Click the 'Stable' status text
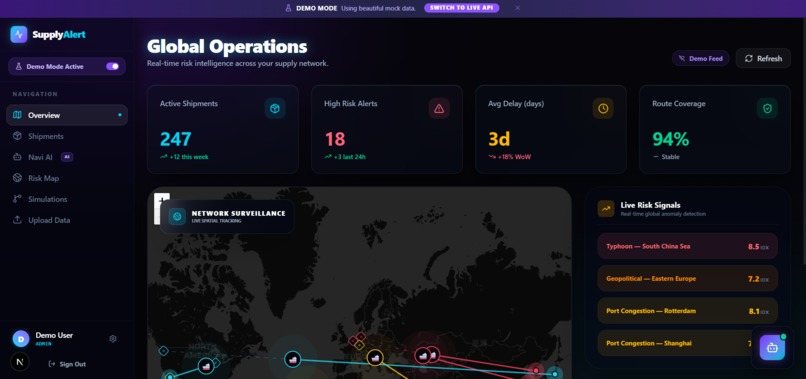This screenshot has height=379, width=806. pyautogui.click(x=670, y=157)
